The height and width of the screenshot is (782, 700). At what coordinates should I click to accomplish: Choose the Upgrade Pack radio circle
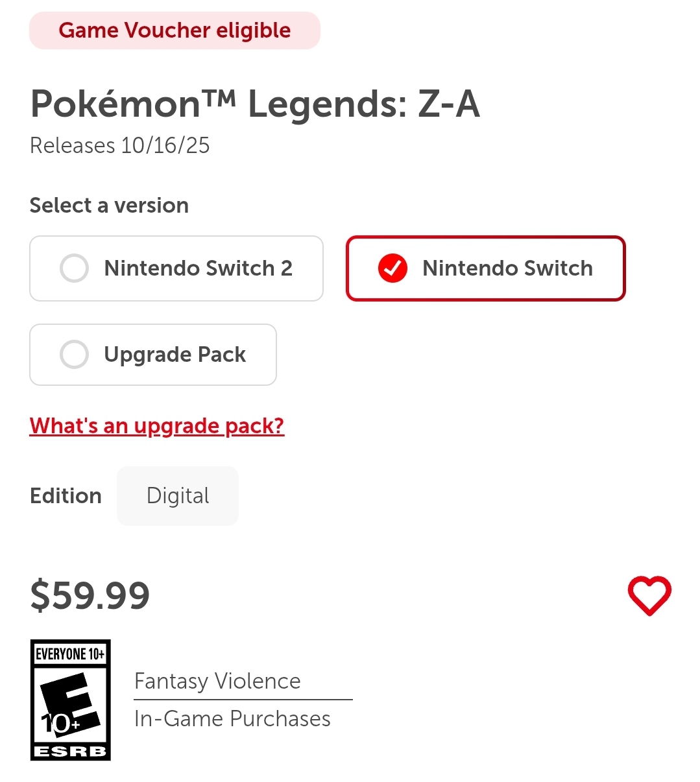coord(74,355)
